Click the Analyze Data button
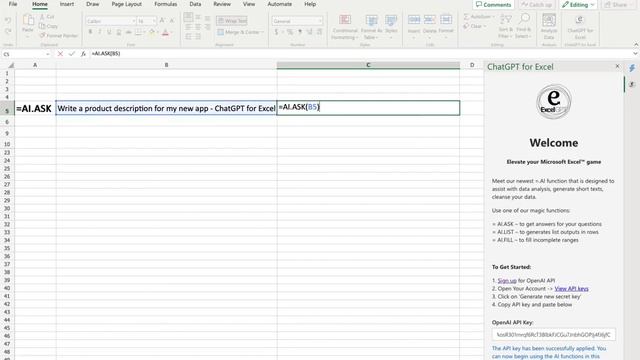 click(x=549, y=26)
